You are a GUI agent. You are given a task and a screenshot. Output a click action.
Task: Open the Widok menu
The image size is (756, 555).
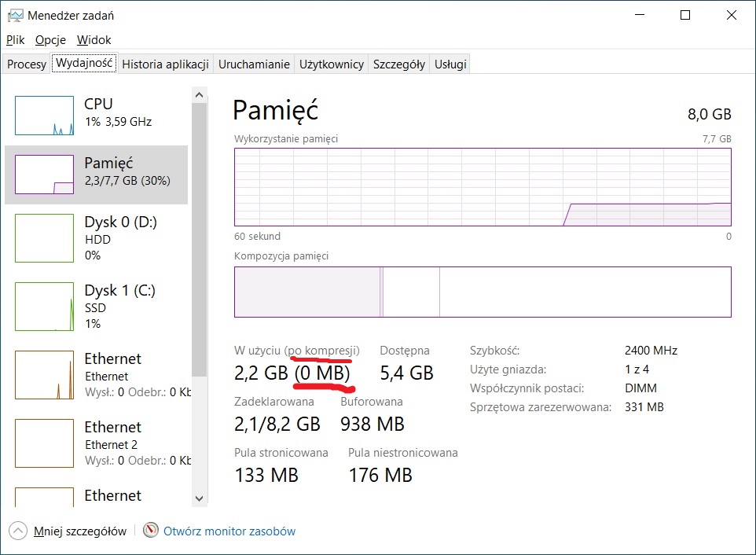point(94,39)
